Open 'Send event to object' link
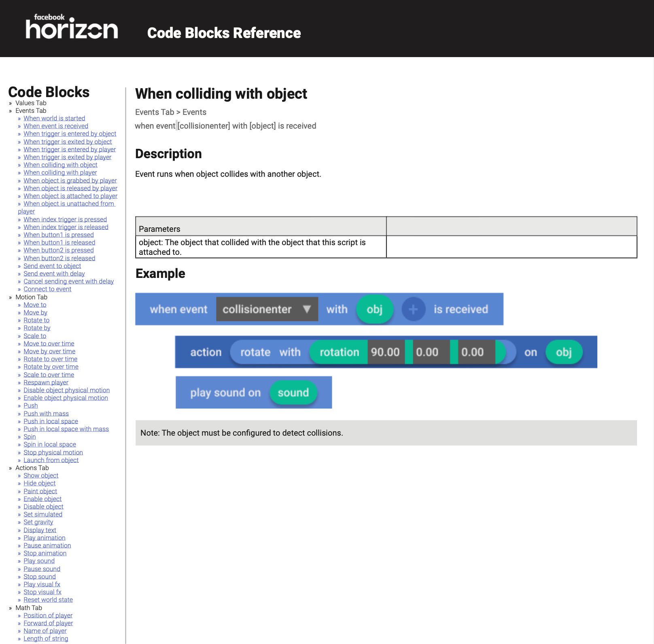The image size is (654, 644). click(x=52, y=266)
